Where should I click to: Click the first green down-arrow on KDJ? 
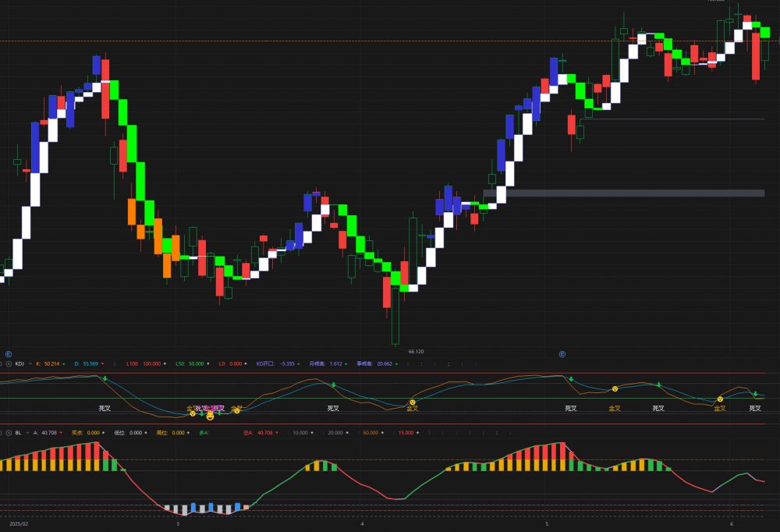pos(105,379)
